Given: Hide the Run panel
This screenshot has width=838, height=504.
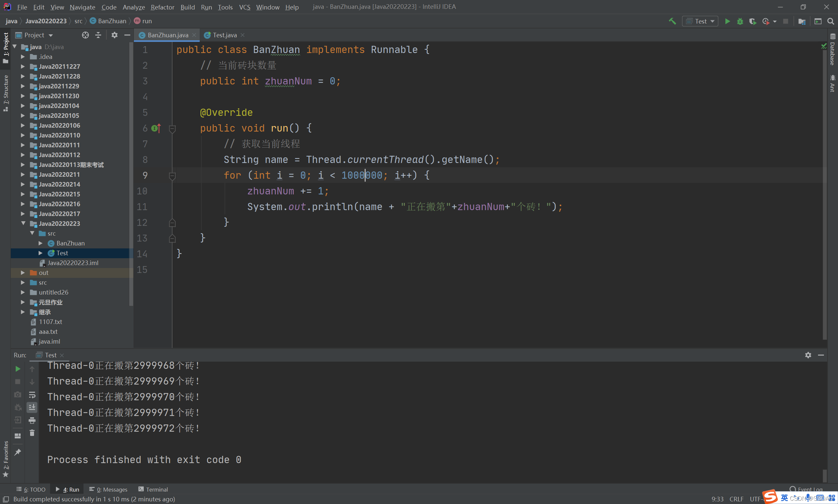Looking at the screenshot, I should tap(821, 355).
